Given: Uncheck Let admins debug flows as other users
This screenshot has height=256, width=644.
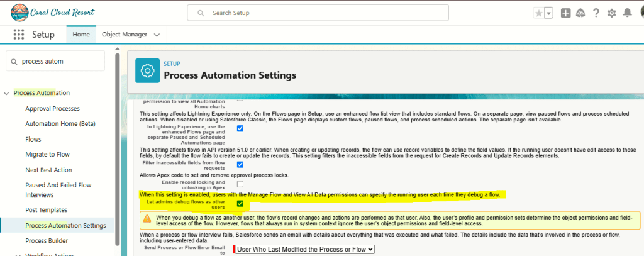Looking at the screenshot, I should tap(240, 204).
